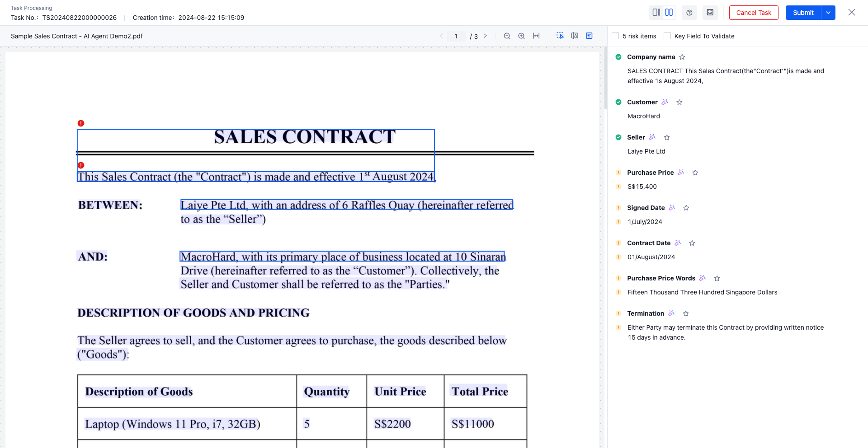The width and height of the screenshot is (868, 448).
Task: Click the AI sparkle icon beside Termination
Action: 671,313
